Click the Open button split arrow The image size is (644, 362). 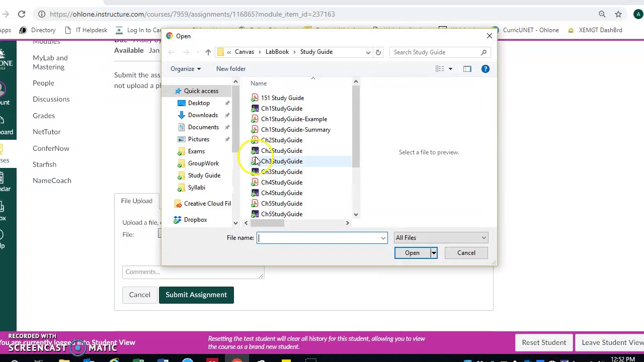point(434,253)
